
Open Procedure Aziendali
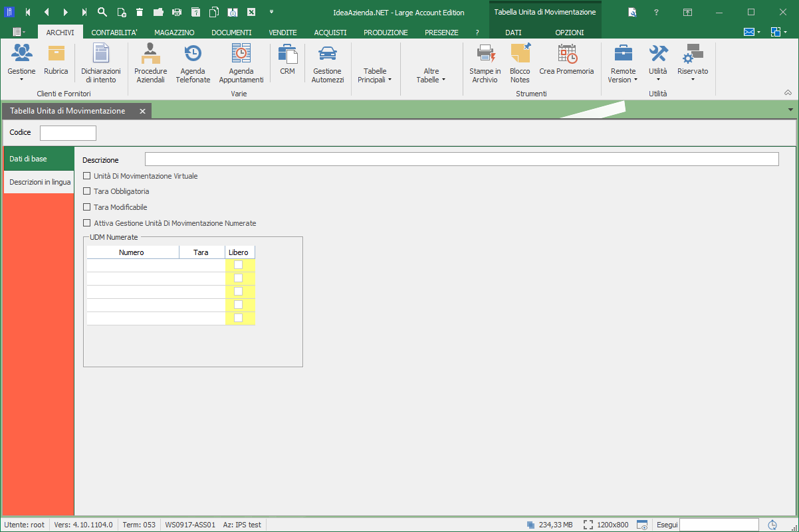pyautogui.click(x=150, y=64)
